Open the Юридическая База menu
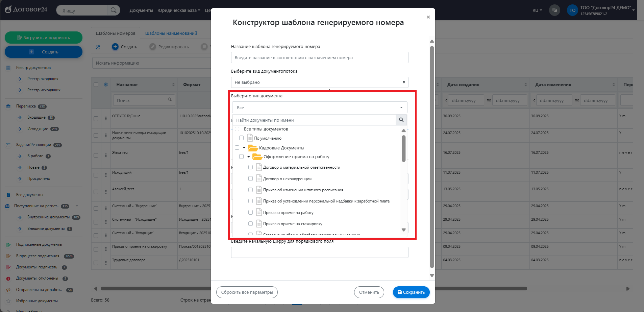The height and width of the screenshot is (312, 644). pyautogui.click(x=178, y=10)
